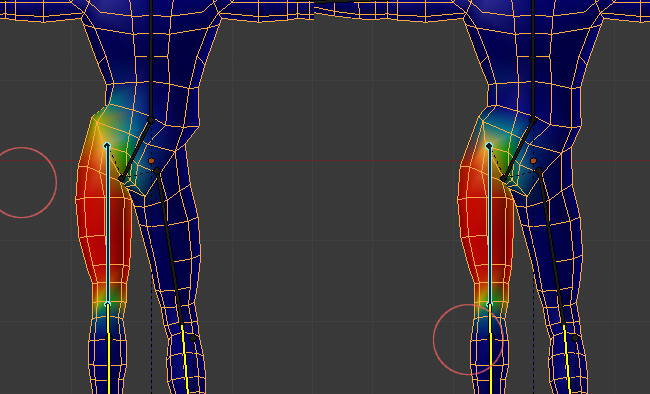Click top joint of cyan thigh bone, right figure
650x394 pixels.
click(x=489, y=146)
